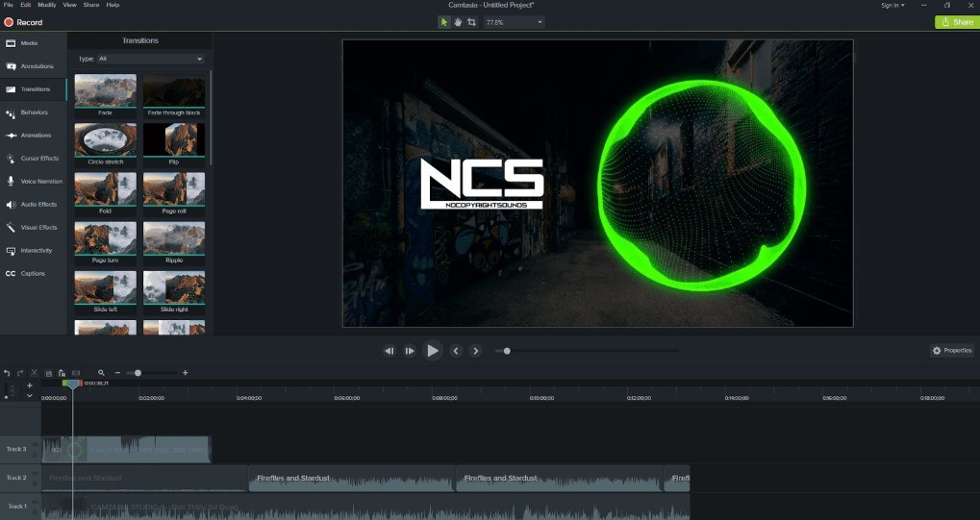
Task: Jump to next clip arrow
Action: pos(476,351)
